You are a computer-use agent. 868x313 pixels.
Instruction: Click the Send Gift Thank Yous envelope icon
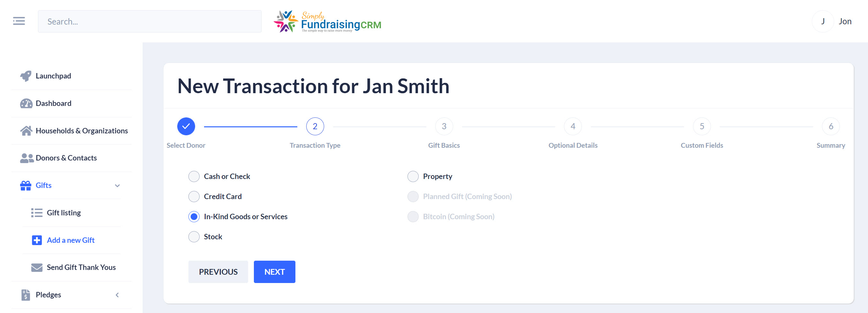pyautogui.click(x=37, y=268)
